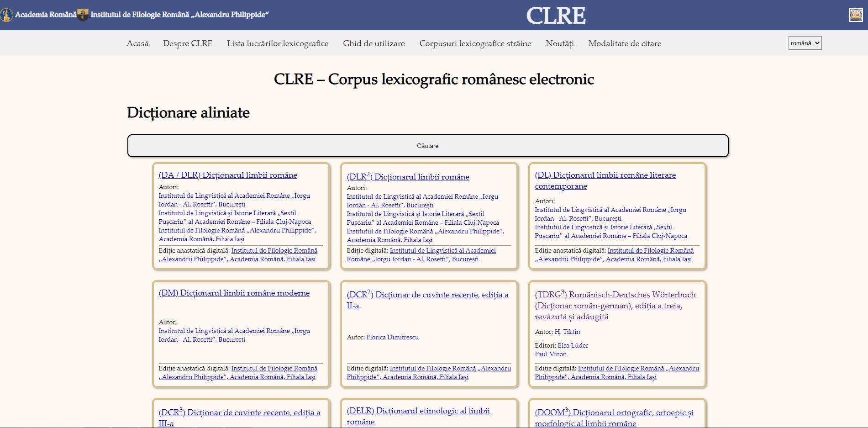Open Modalitate de citare menu item

(x=625, y=43)
